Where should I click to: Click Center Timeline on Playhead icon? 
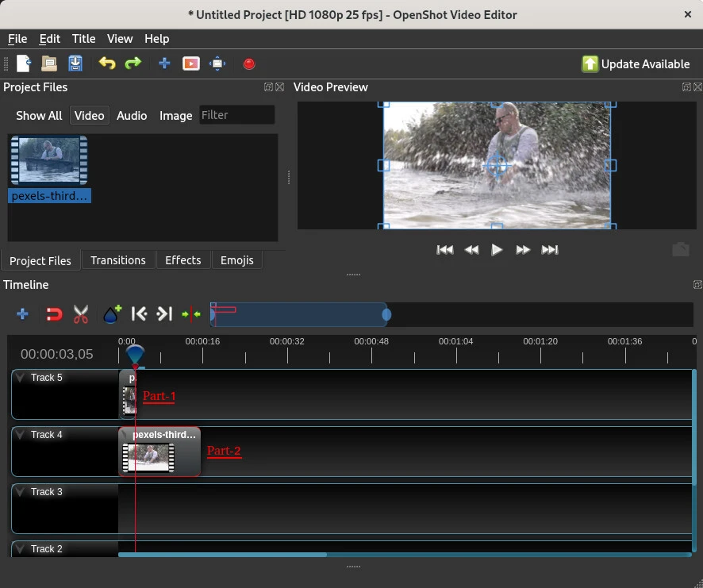pyautogui.click(x=191, y=314)
